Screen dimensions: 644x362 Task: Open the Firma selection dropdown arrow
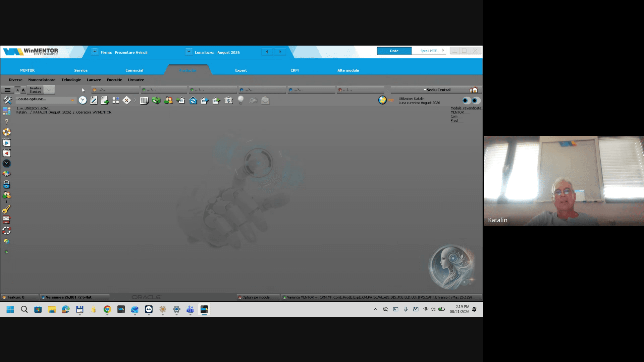[x=95, y=52]
